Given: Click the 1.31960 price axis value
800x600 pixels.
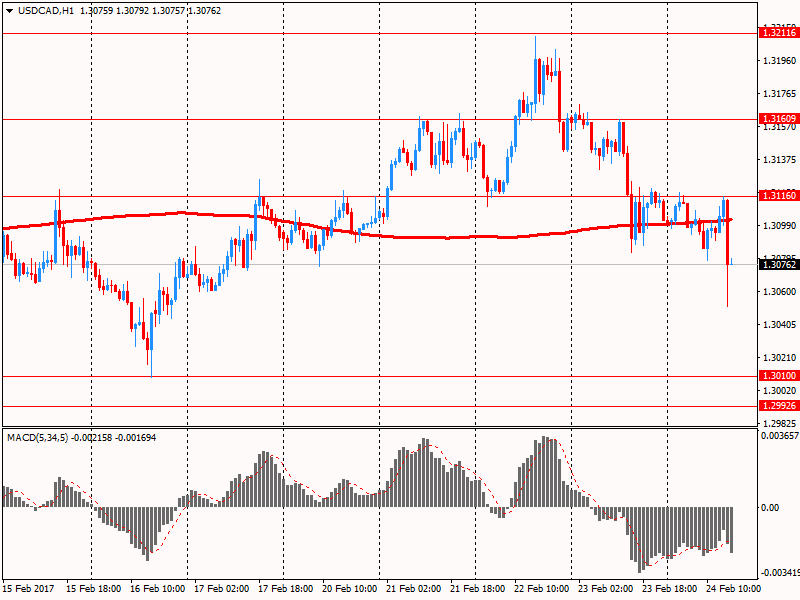Looking at the screenshot, I should pos(778,61).
